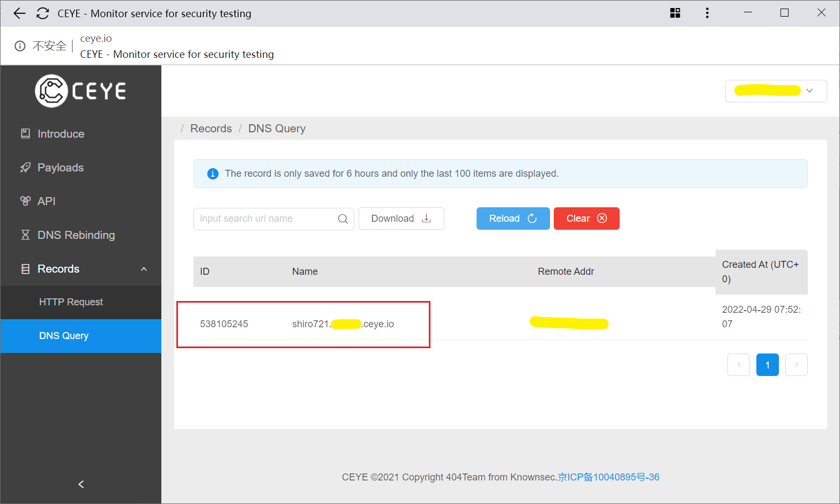Collapse the Records menu section
This screenshot has width=840, height=504.
tap(81, 269)
